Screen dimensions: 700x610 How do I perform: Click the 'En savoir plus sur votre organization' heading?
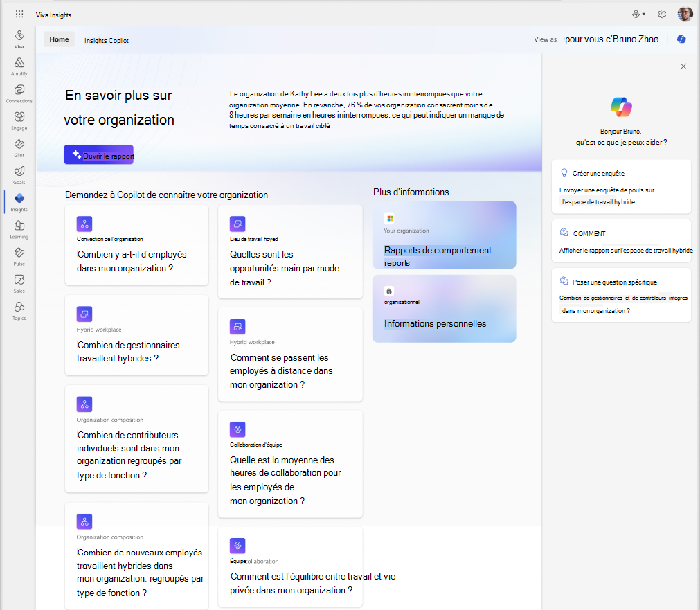[x=119, y=107]
